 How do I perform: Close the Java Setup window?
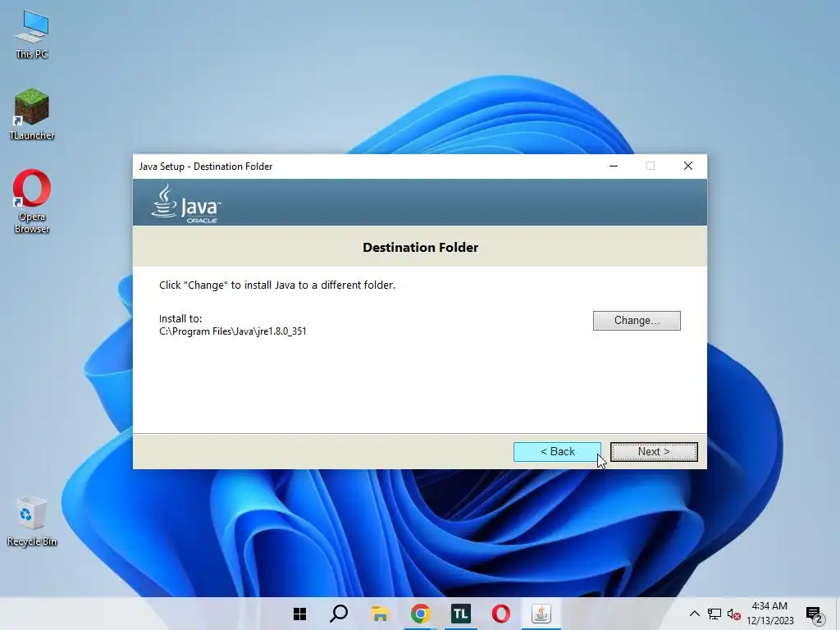click(688, 166)
